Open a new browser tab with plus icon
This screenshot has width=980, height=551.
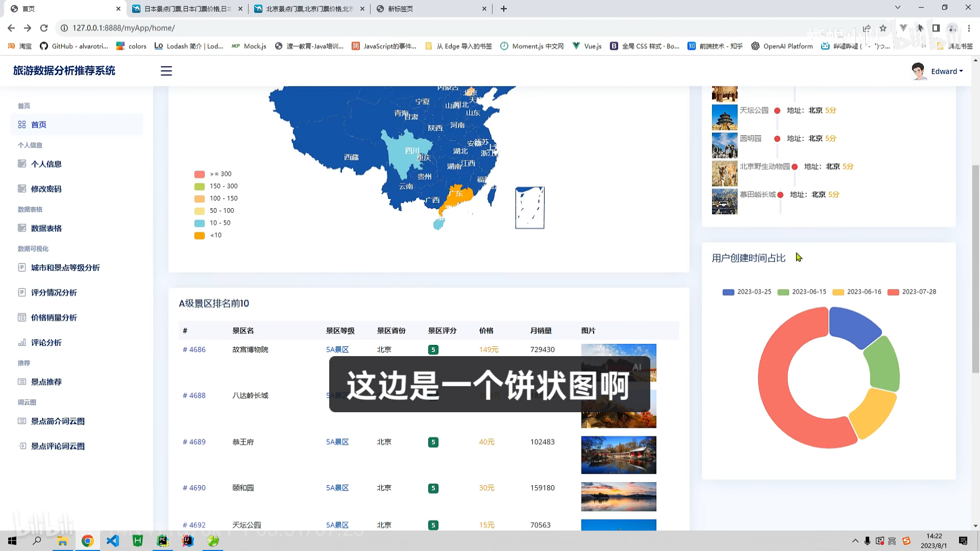[x=504, y=9]
